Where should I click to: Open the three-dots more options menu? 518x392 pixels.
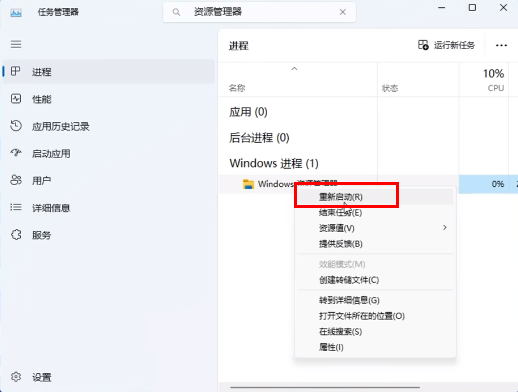click(x=501, y=45)
